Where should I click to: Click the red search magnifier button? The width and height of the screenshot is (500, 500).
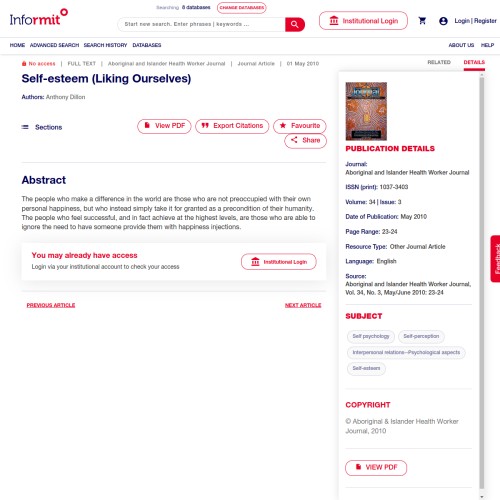pos(295,24)
